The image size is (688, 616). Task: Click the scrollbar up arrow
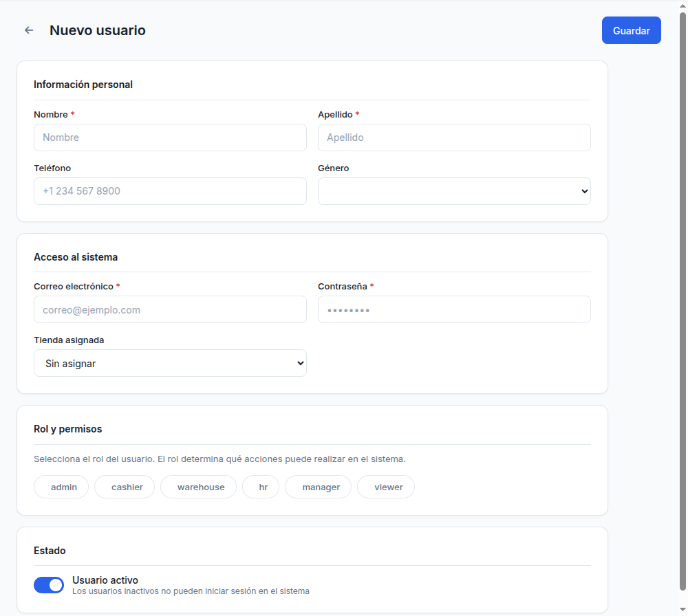coord(682,5)
